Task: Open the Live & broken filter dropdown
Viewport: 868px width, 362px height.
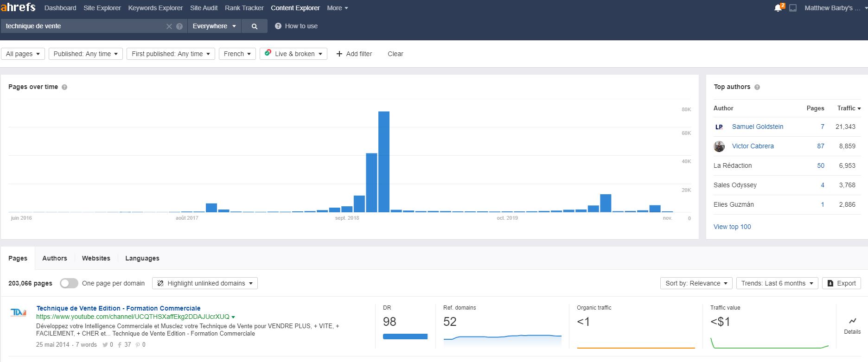Action: click(294, 54)
